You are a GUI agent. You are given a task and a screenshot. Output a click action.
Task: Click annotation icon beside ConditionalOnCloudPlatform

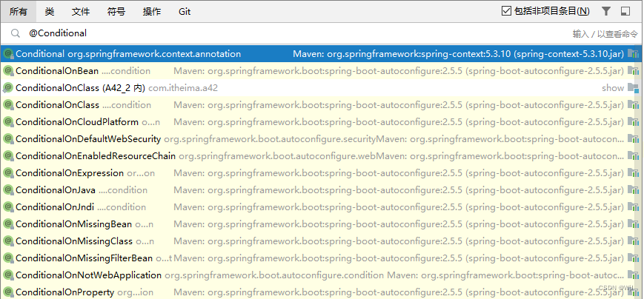(x=8, y=122)
